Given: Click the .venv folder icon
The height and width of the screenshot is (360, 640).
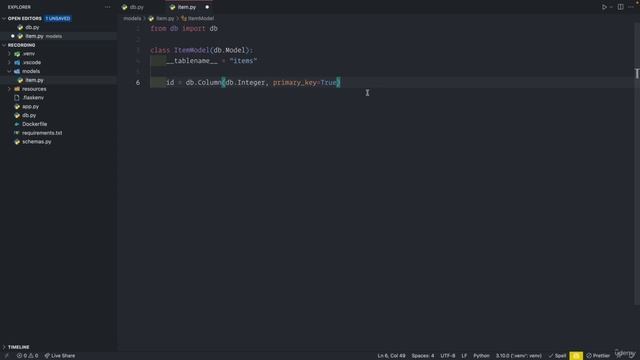Looking at the screenshot, I should point(17,54).
